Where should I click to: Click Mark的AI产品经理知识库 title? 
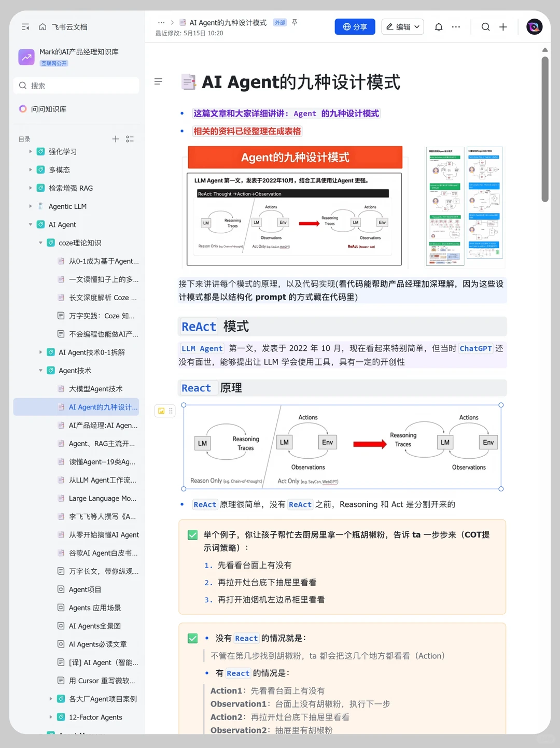pyautogui.click(x=79, y=52)
